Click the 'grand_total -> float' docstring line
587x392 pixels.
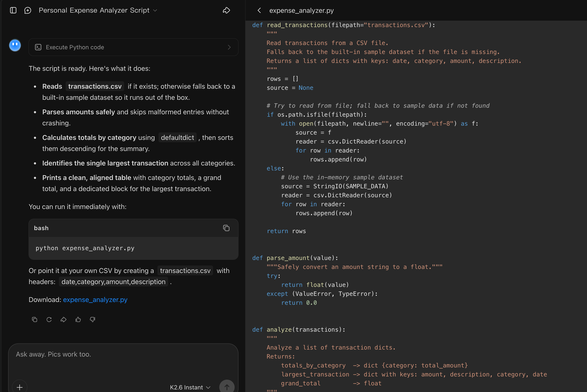331,383
